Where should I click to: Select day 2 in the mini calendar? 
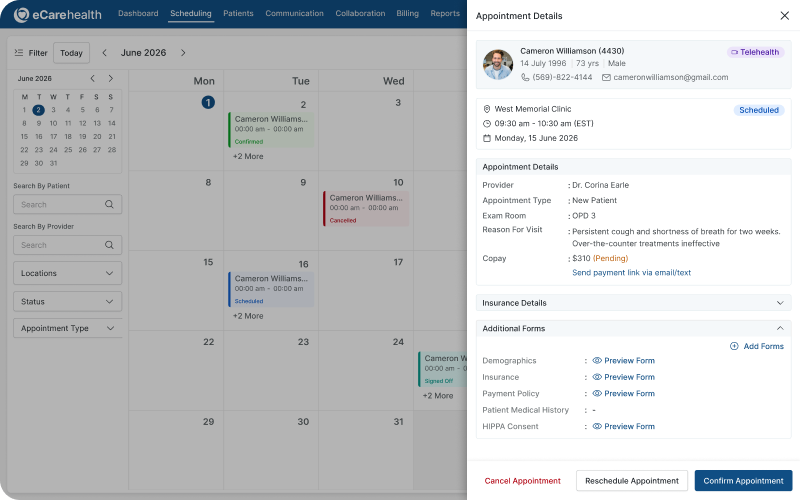(x=38, y=110)
